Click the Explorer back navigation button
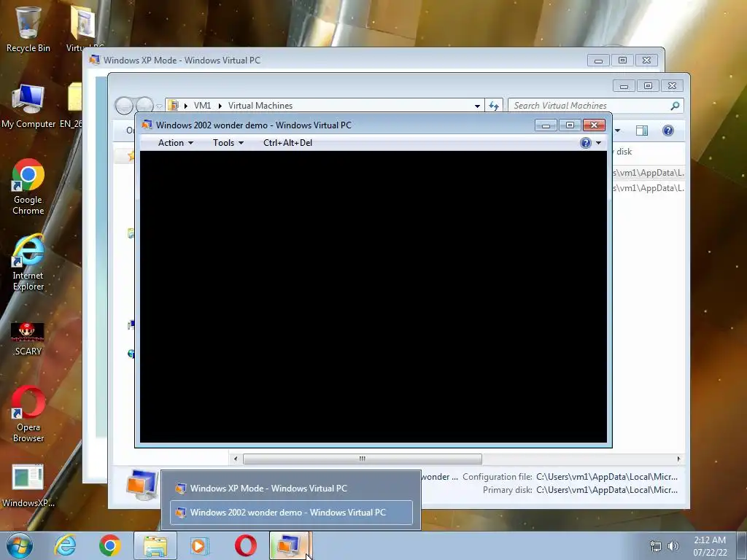The image size is (747, 560). 124,106
